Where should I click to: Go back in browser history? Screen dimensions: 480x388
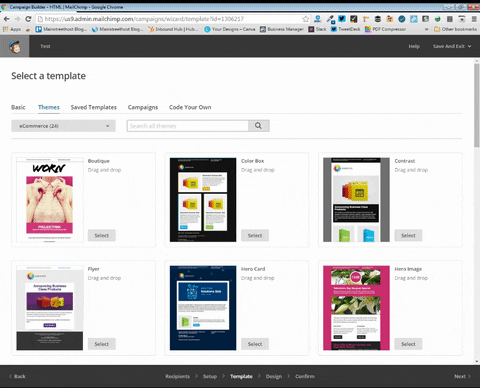click(x=6, y=19)
